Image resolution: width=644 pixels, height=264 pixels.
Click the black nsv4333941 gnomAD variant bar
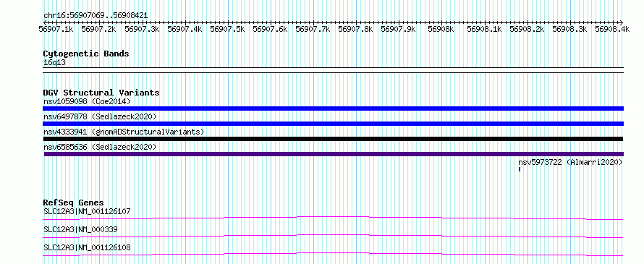coord(333,139)
